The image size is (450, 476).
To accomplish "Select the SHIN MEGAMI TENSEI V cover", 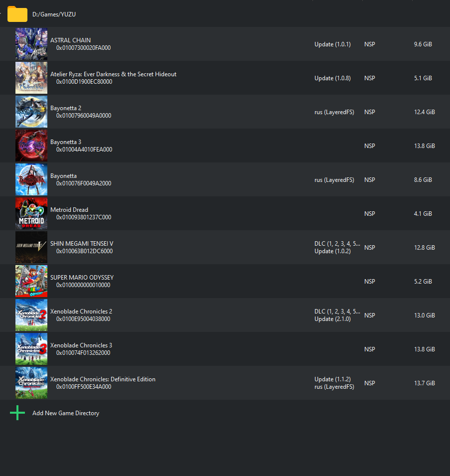I will (x=31, y=247).
